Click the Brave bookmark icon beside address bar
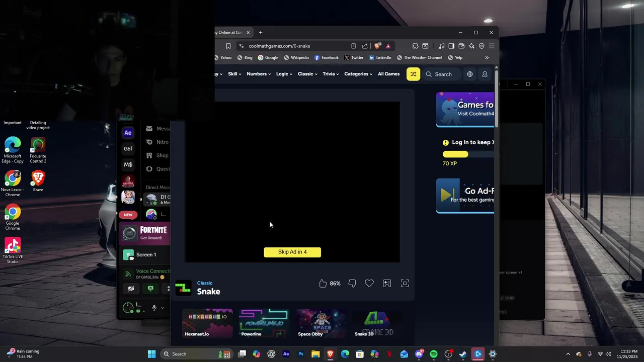Viewport: 644px width, 362px height. tap(228, 46)
